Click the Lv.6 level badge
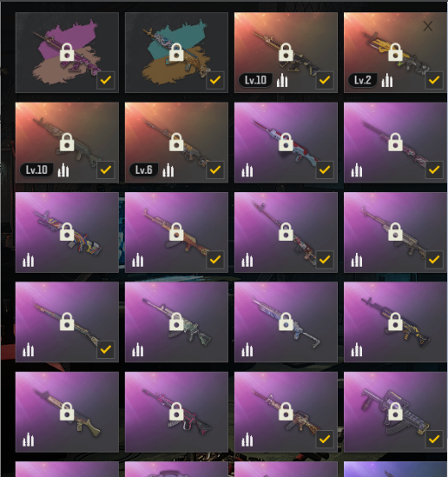The image size is (448, 477). coord(144,170)
